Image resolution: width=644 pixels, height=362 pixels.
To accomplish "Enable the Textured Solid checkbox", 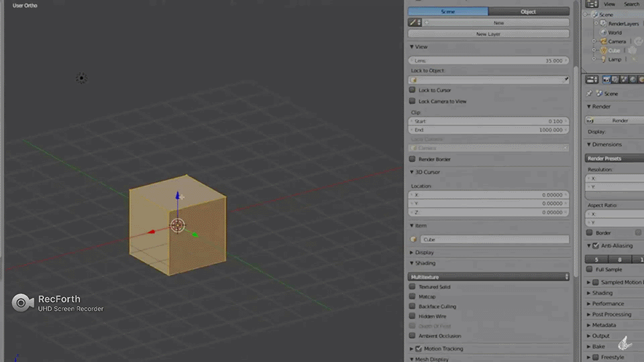I will click(x=413, y=286).
